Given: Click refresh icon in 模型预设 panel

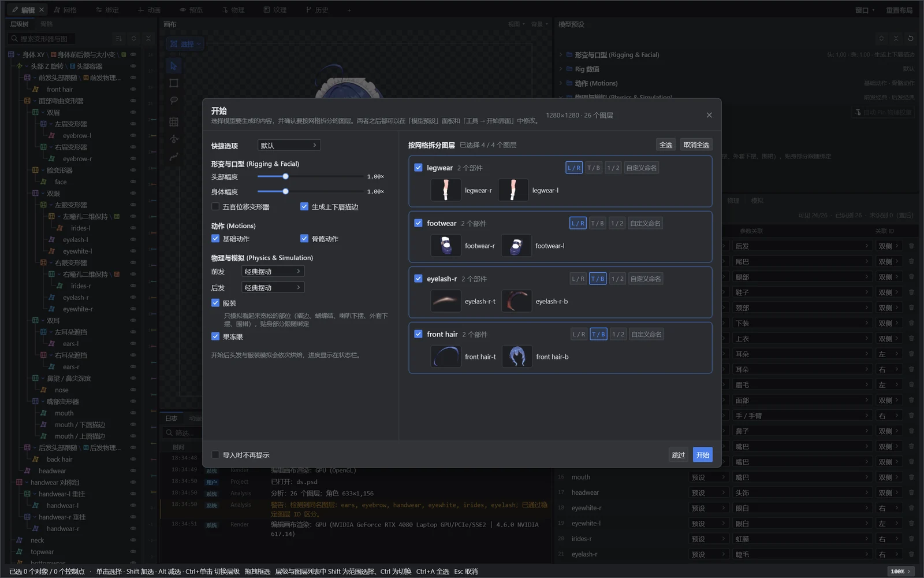Looking at the screenshot, I should tap(911, 39).
